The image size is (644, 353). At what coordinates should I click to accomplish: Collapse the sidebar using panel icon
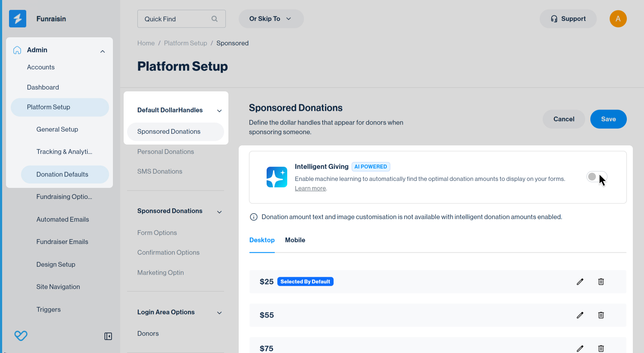[x=108, y=336]
